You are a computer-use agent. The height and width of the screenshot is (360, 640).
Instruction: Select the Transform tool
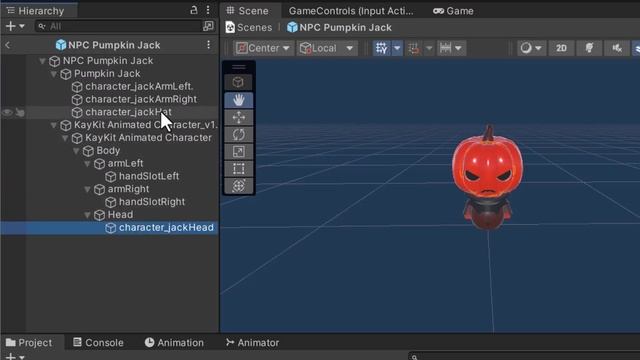pyautogui.click(x=239, y=186)
